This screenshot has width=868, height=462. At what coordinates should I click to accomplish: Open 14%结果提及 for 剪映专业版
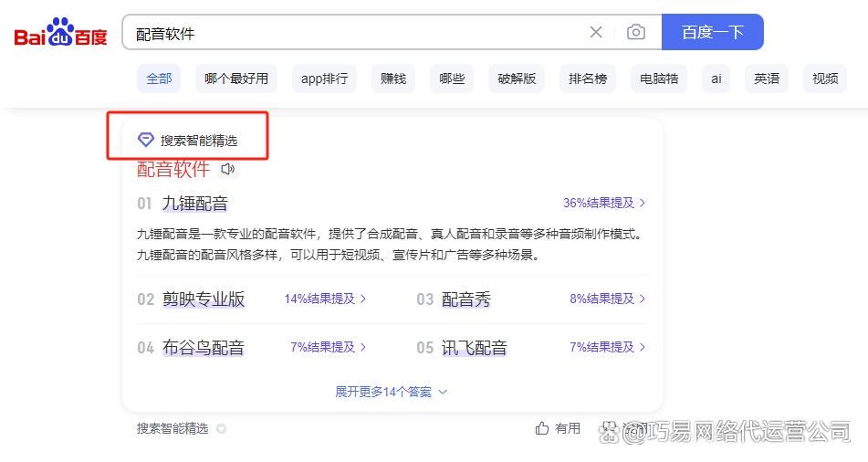click(x=325, y=299)
